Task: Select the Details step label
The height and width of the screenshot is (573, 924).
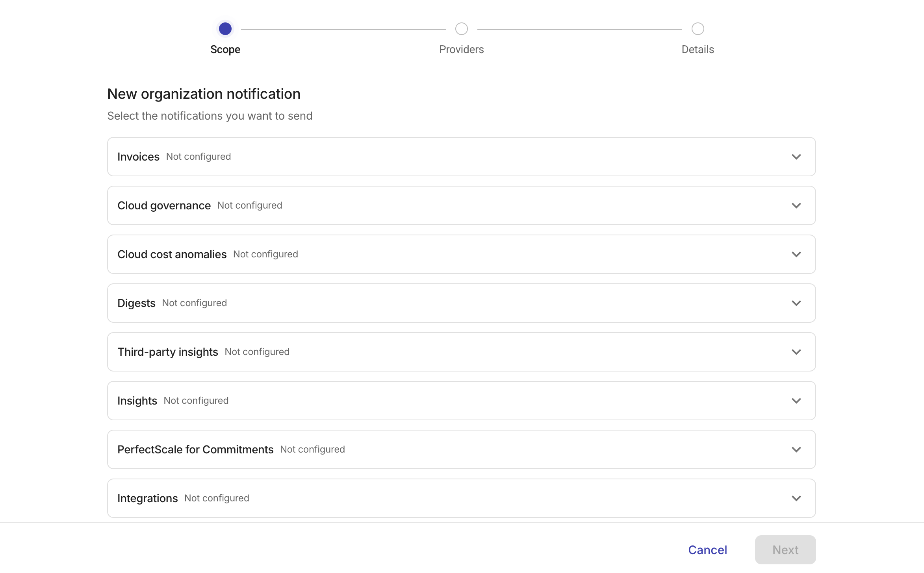Action: (698, 50)
